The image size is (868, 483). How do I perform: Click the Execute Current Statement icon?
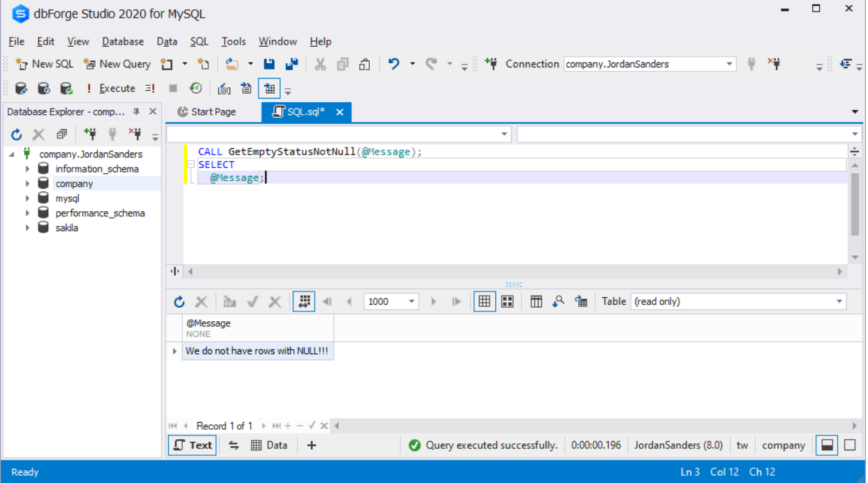click(150, 89)
